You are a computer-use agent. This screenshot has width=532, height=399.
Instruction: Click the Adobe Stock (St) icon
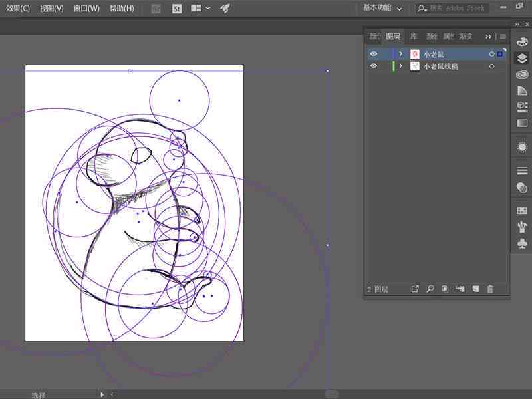click(177, 9)
